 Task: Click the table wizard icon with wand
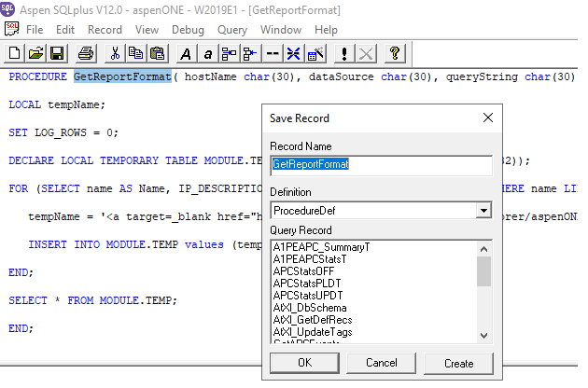pos(315,53)
